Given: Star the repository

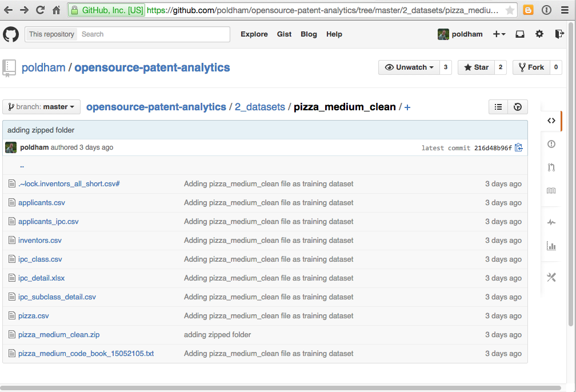Looking at the screenshot, I should (x=477, y=67).
